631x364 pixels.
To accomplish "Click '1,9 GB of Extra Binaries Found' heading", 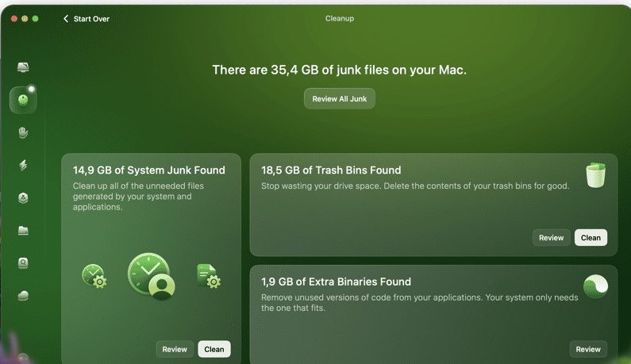I will pos(336,282).
